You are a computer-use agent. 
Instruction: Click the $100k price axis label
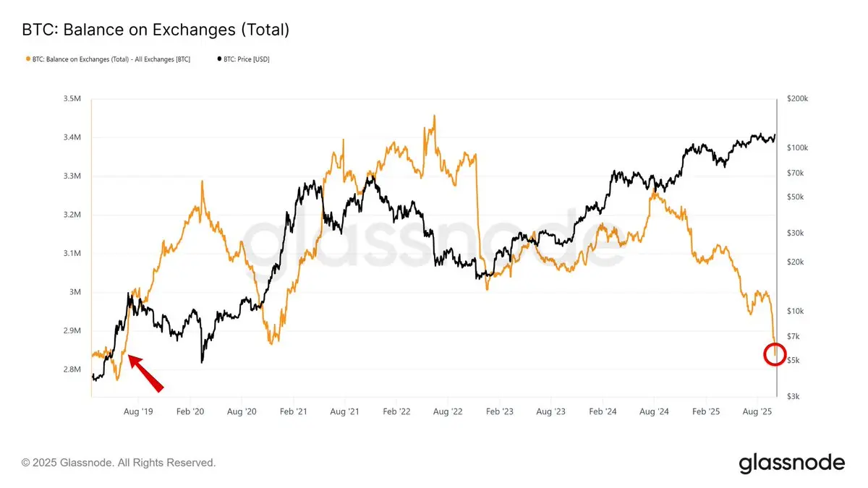point(796,147)
